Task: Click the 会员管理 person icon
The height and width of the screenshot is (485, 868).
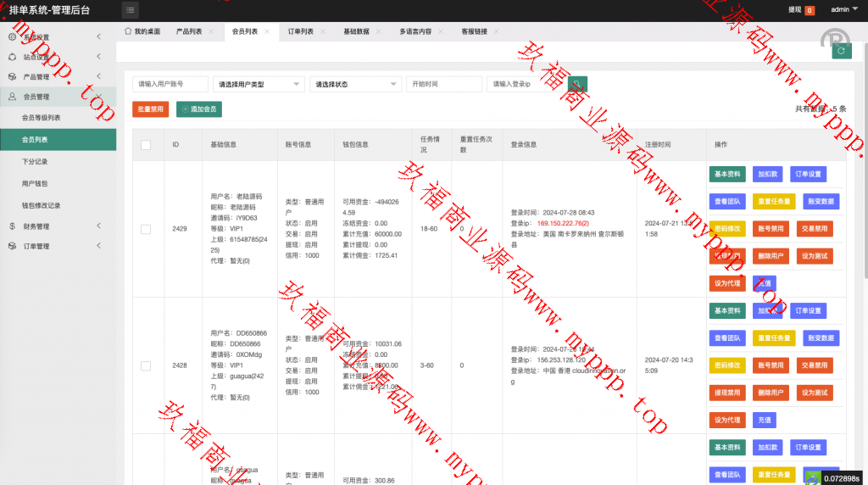Action: (x=12, y=97)
